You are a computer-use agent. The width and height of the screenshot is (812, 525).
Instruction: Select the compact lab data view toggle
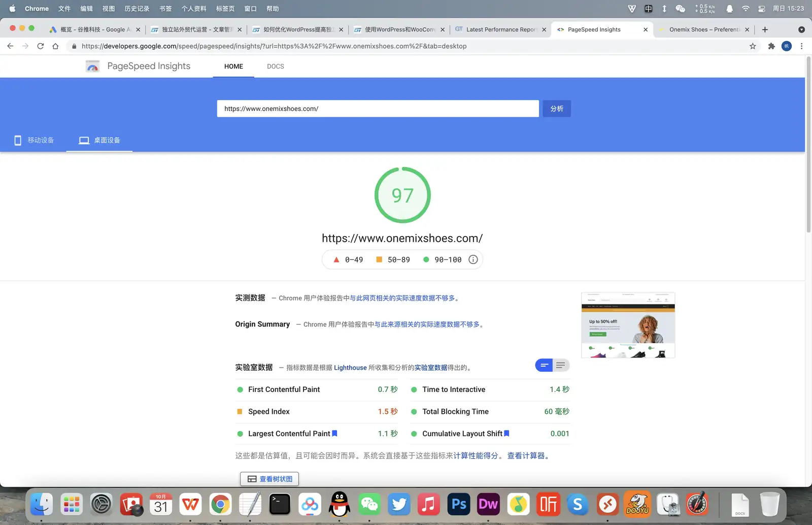(544, 365)
